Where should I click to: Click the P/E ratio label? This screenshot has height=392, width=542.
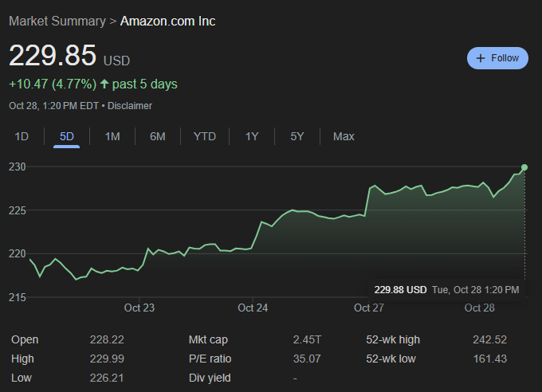(x=210, y=359)
